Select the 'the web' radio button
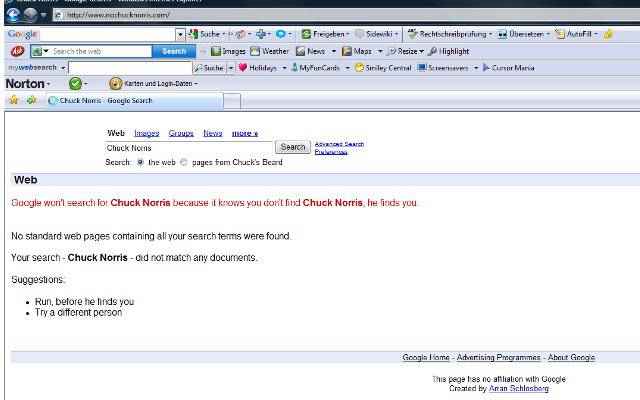Screen dimensions: 640x400 140,162
